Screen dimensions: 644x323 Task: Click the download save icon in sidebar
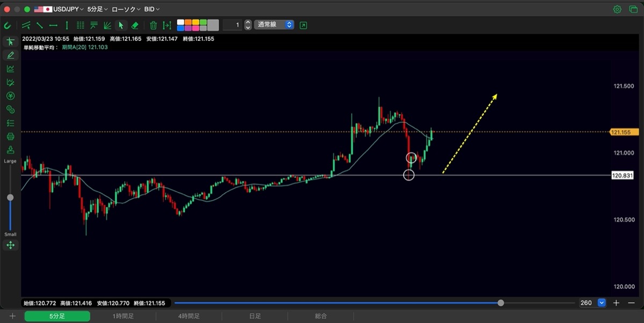[10, 150]
